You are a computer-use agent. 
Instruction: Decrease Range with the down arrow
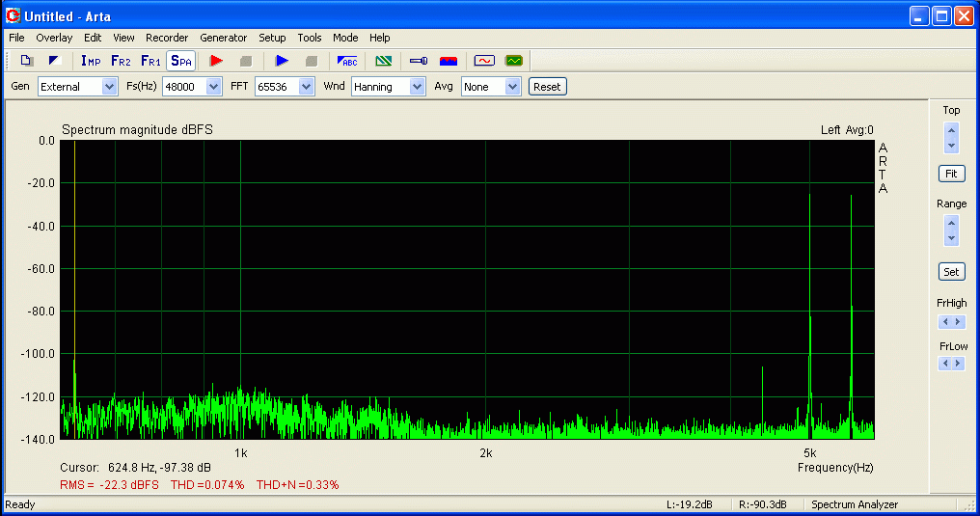click(x=951, y=238)
